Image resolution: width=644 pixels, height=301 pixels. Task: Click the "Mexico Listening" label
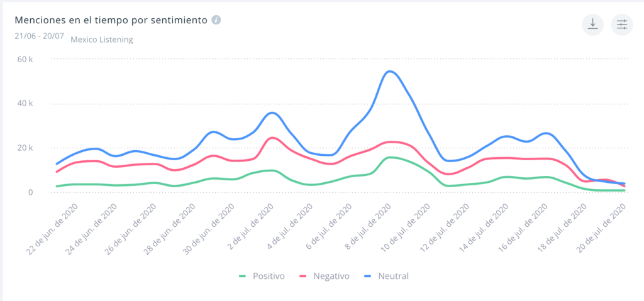[101, 40]
